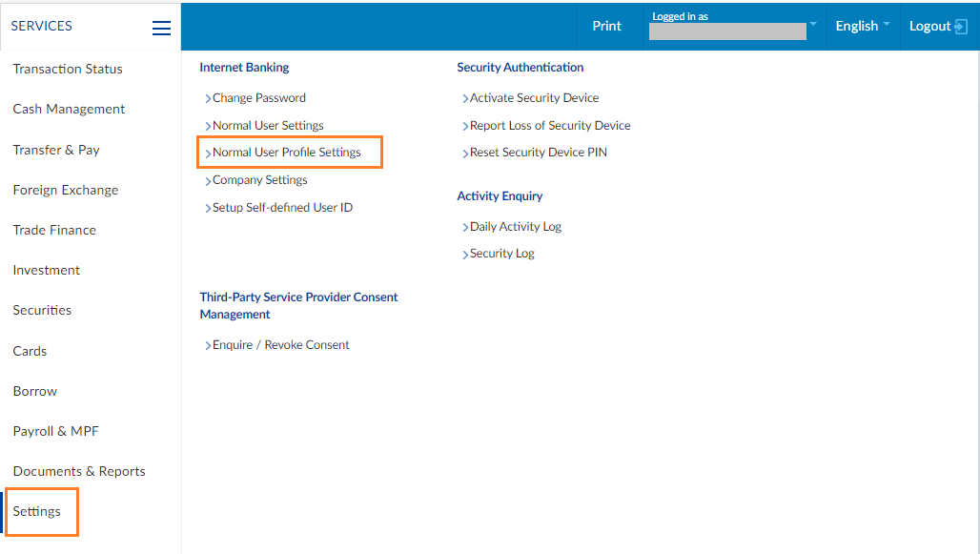Click the hamburger menu icon beside SERVICES

[161, 28]
